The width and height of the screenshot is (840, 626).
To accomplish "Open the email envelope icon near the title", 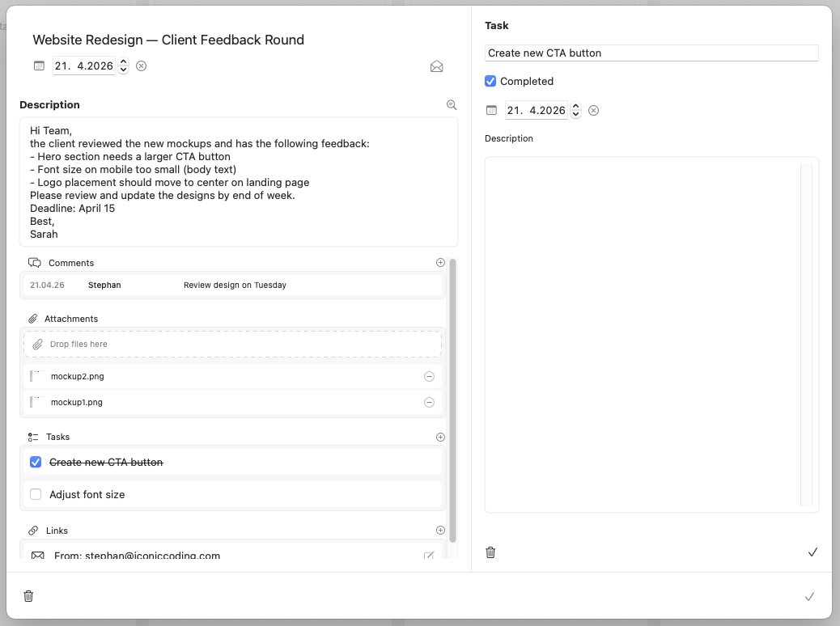I will pos(436,66).
